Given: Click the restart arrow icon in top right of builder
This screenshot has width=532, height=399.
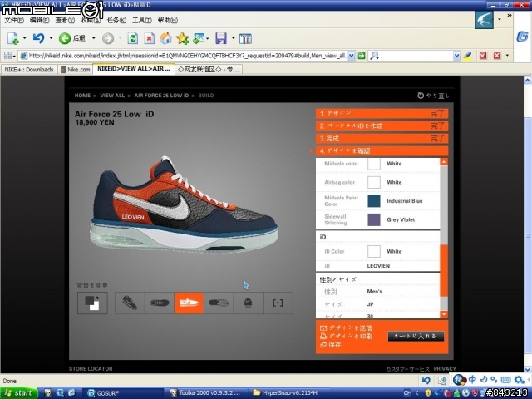Looking at the screenshot, I should [x=421, y=96].
